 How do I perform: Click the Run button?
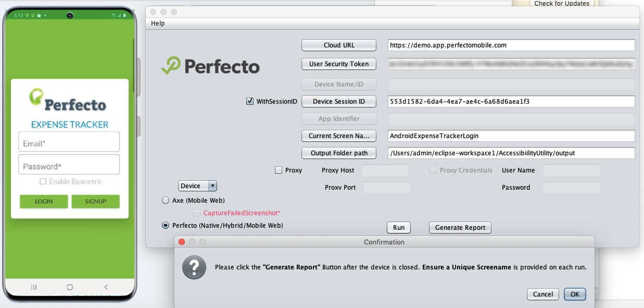point(399,228)
